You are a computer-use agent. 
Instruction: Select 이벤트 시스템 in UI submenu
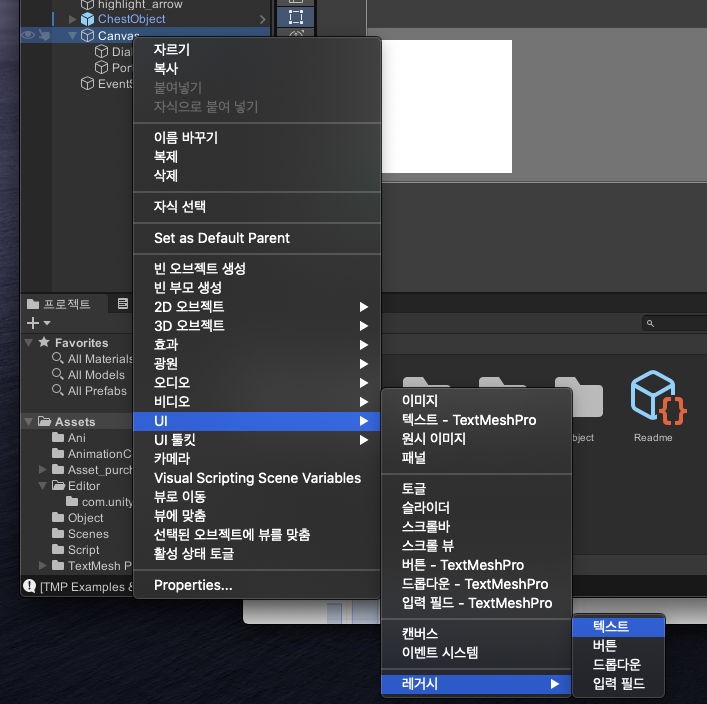point(477,653)
